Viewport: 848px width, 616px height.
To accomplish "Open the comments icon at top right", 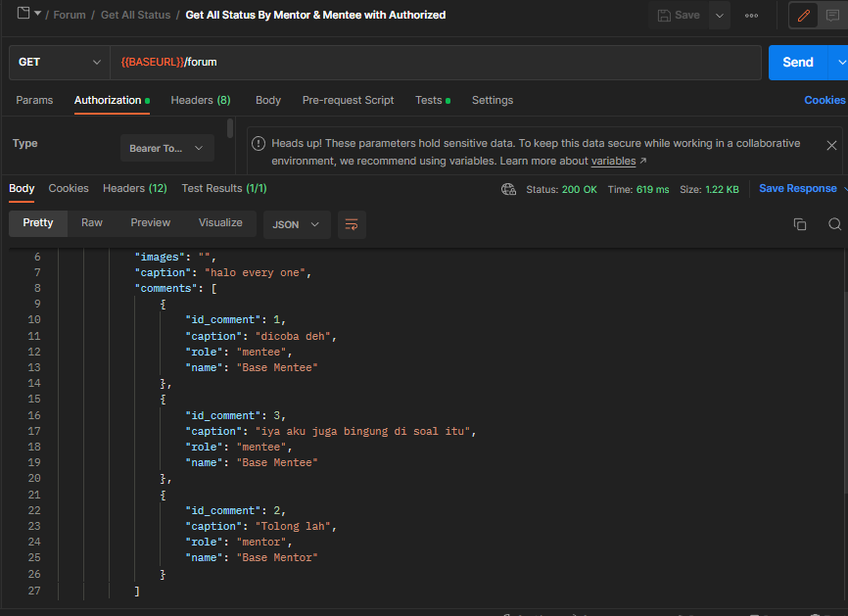I will (833, 16).
